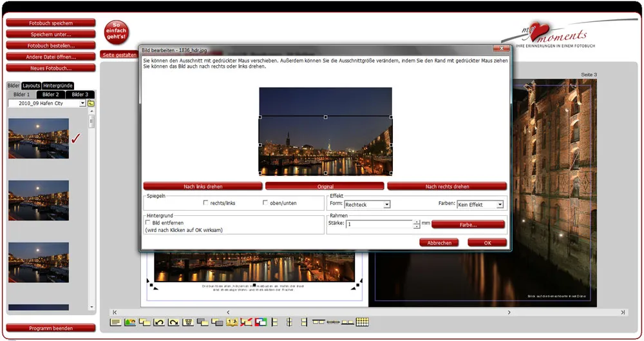644x341 pixels.
Task: Tick the 'Bild entfernen' checkbox
Action: [x=148, y=222]
